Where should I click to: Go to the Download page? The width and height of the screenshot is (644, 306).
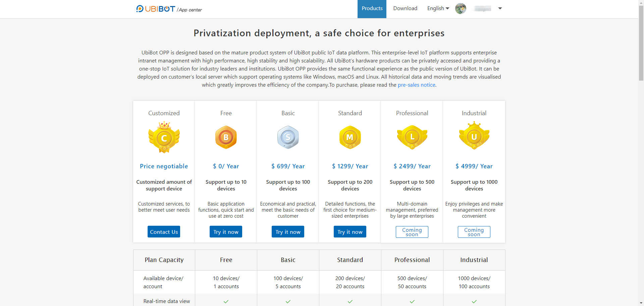(405, 8)
